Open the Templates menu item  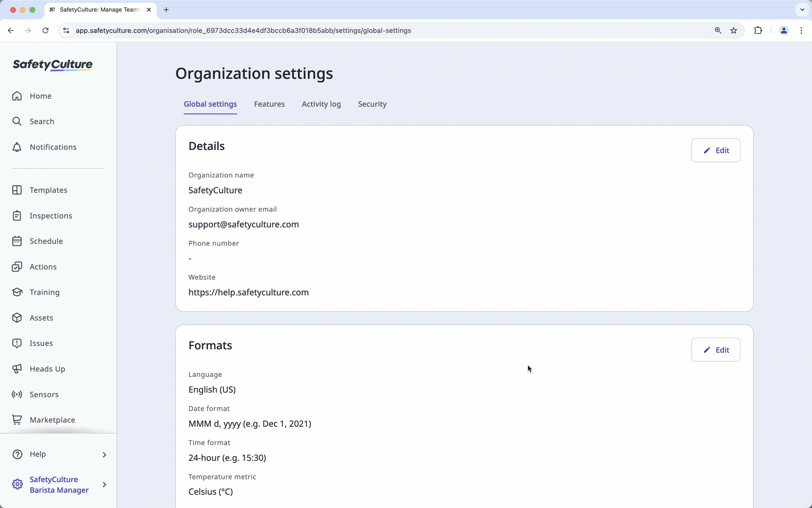[58, 190]
